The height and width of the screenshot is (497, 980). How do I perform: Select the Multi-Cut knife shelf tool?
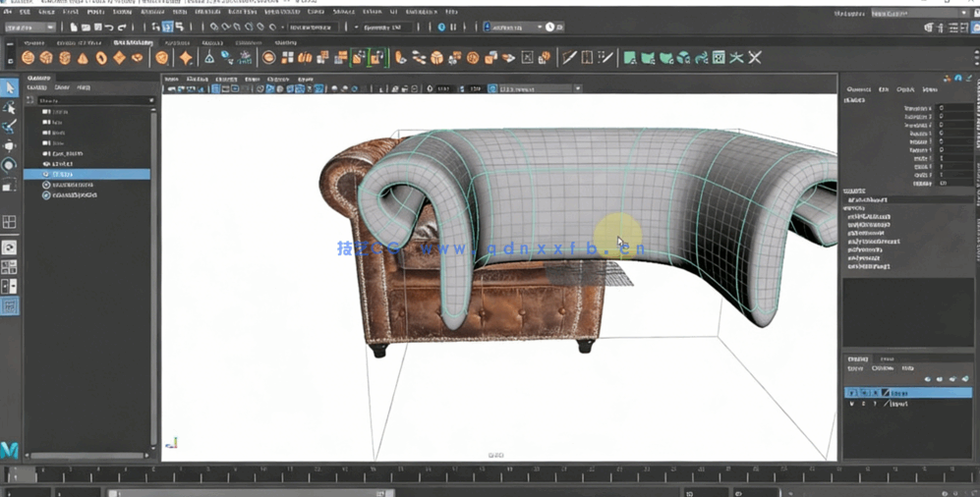click(569, 57)
